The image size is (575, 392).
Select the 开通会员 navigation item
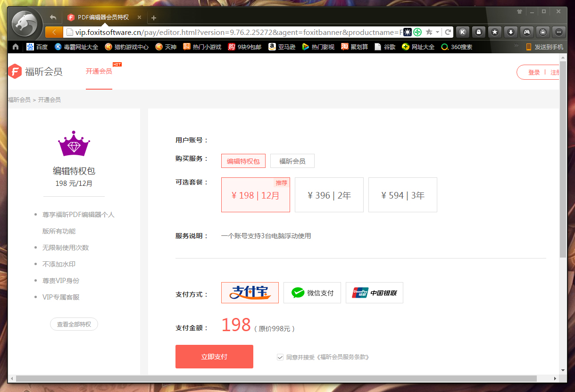pyautogui.click(x=99, y=71)
